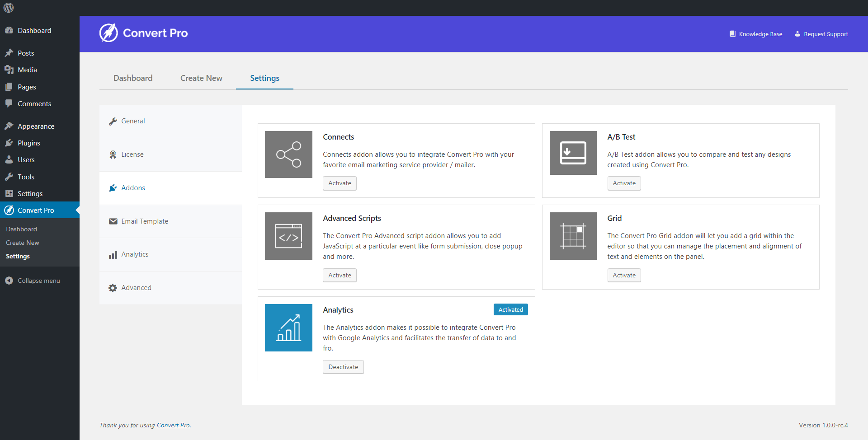Image resolution: width=868 pixels, height=440 pixels.
Task: Click the General wrench icon in settings
Action: click(x=113, y=121)
